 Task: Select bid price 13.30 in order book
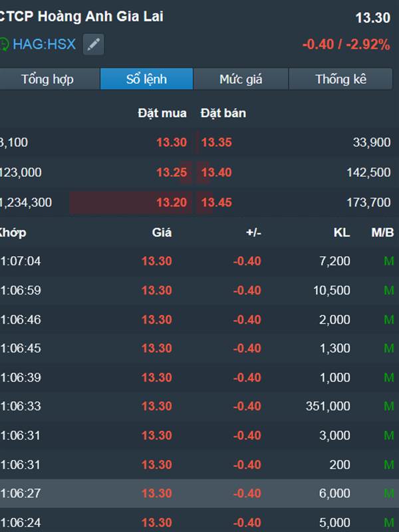(x=172, y=142)
